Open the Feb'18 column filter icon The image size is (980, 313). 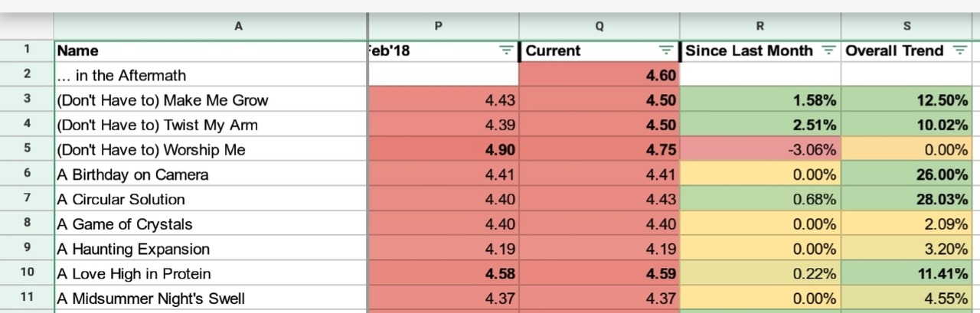(x=506, y=51)
